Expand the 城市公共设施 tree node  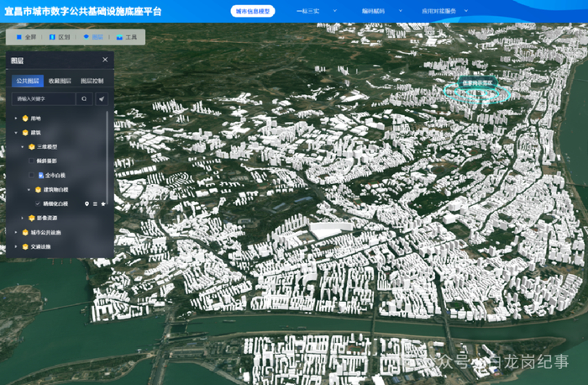[16, 232]
